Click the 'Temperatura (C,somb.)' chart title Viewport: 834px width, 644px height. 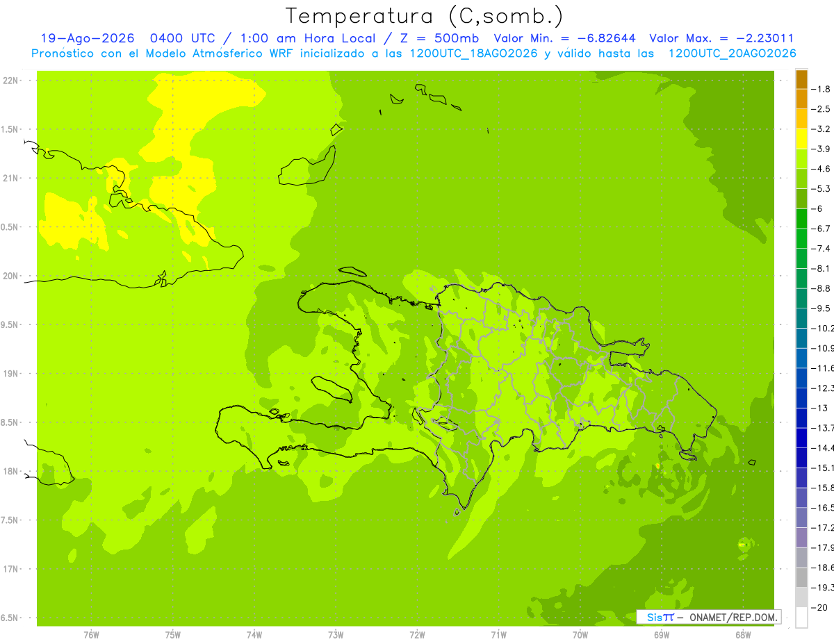425,15
